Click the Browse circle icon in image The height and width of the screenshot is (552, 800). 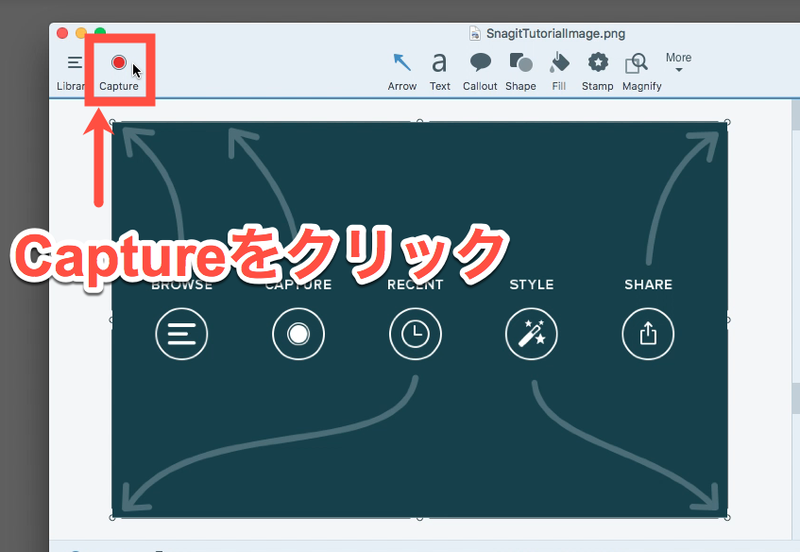click(182, 334)
